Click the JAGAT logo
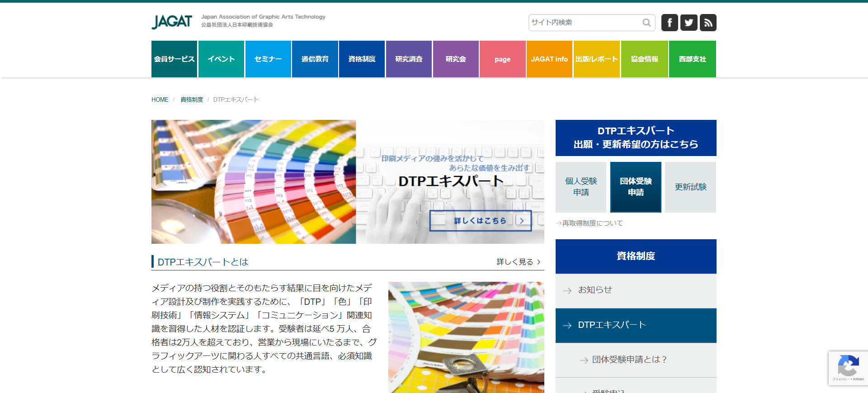 [x=172, y=22]
